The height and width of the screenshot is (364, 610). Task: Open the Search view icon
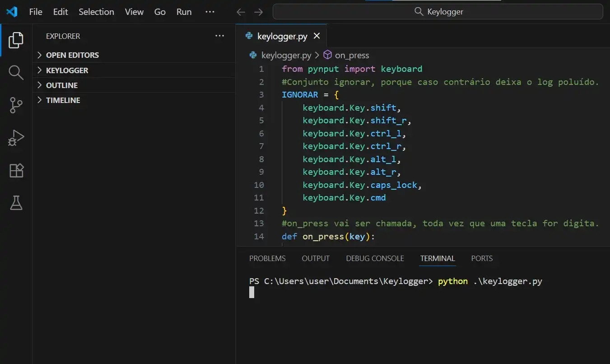[16, 72]
